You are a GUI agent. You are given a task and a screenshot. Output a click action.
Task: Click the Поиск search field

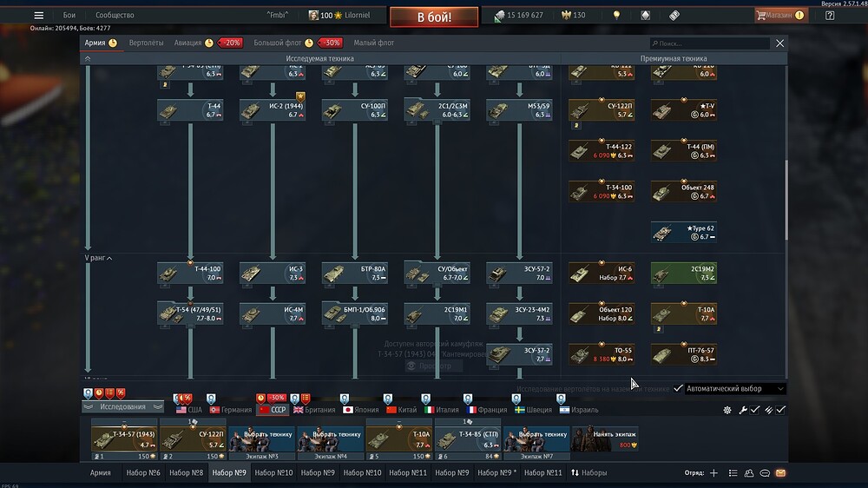pos(710,43)
